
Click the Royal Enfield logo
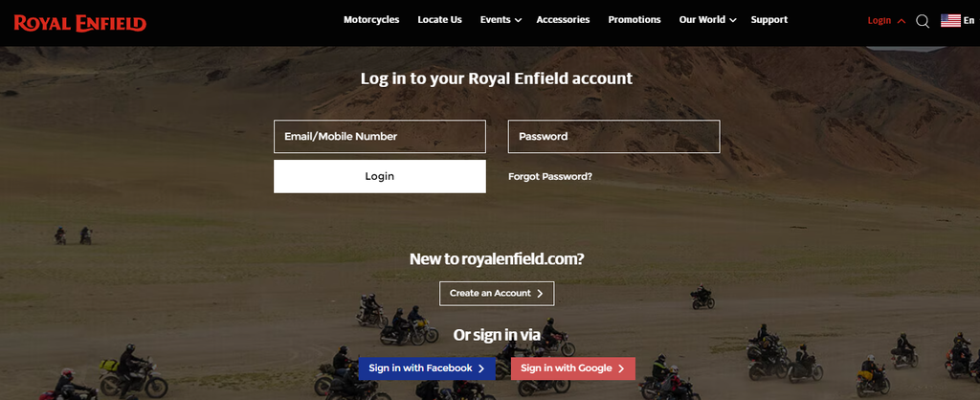(80, 24)
